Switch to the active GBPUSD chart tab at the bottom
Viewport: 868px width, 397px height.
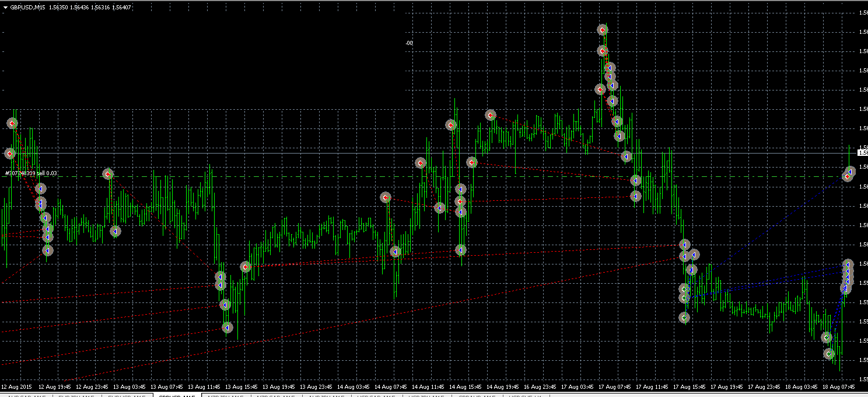point(177,395)
